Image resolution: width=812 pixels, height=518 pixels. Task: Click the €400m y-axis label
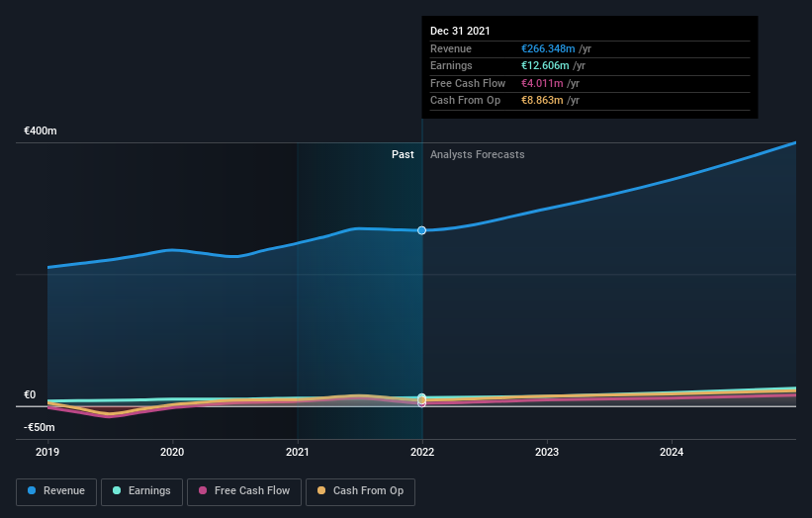pos(41,130)
